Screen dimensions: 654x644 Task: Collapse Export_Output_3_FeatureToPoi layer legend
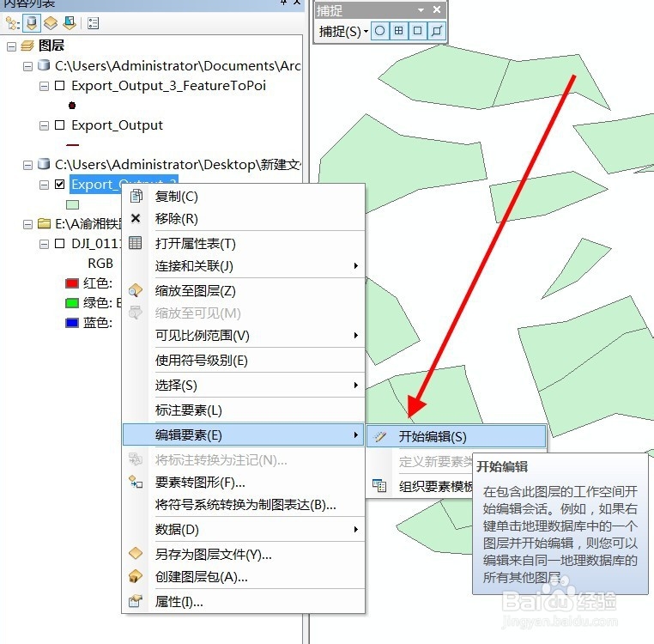(44, 87)
